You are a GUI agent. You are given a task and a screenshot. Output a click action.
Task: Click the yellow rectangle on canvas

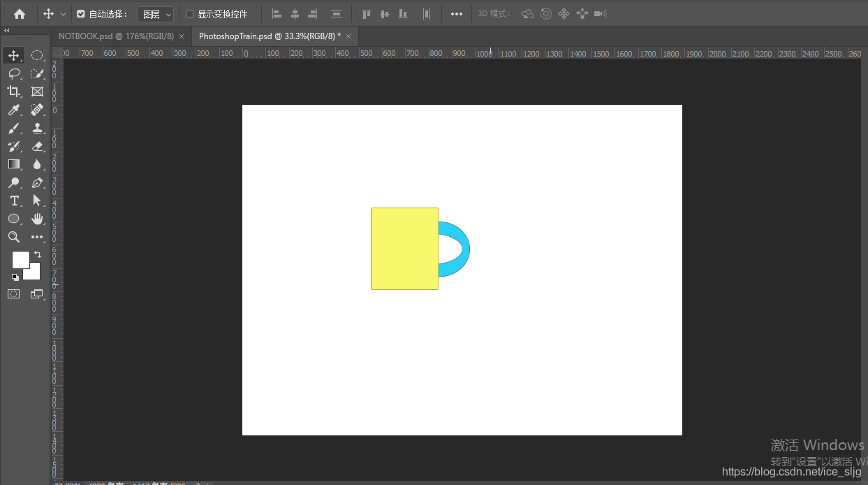[x=404, y=249]
